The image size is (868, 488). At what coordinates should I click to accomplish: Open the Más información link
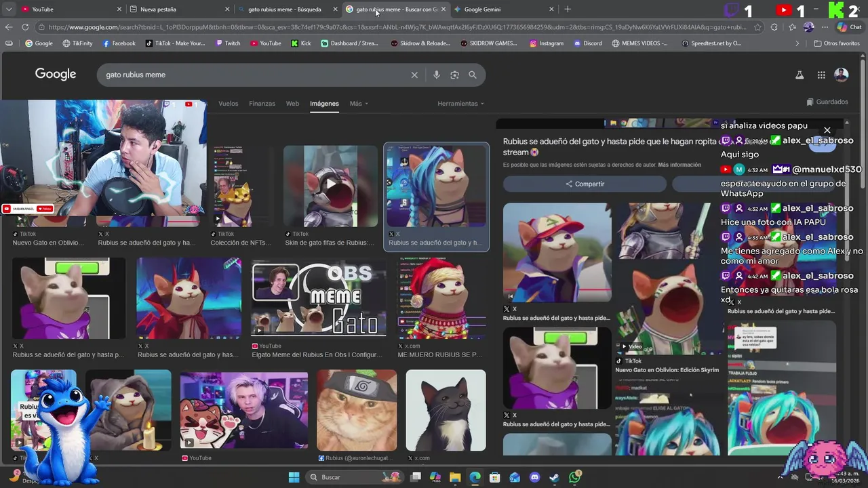click(679, 165)
